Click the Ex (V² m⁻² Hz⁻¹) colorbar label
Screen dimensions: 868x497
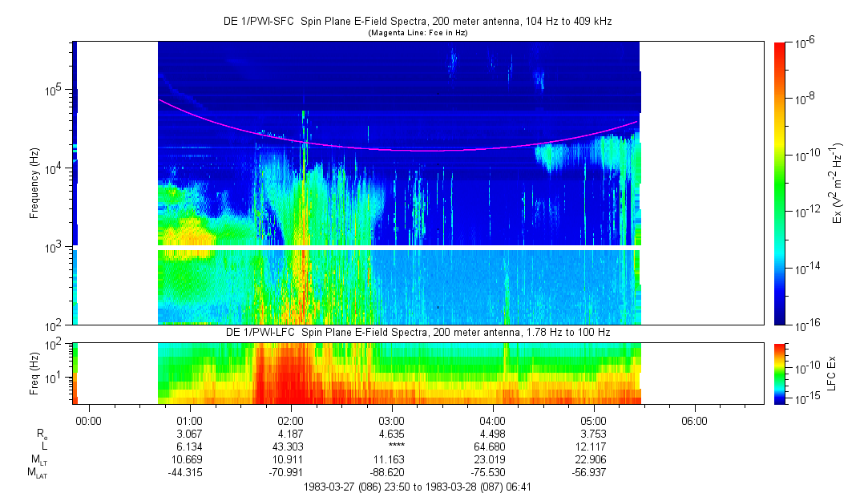click(x=837, y=184)
